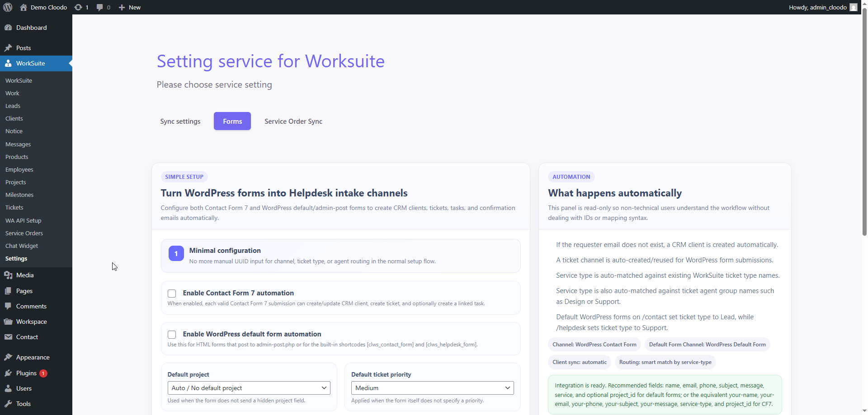The width and height of the screenshot is (868, 415).
Task: Select the WorkSuite person icon
Action: 9,63
